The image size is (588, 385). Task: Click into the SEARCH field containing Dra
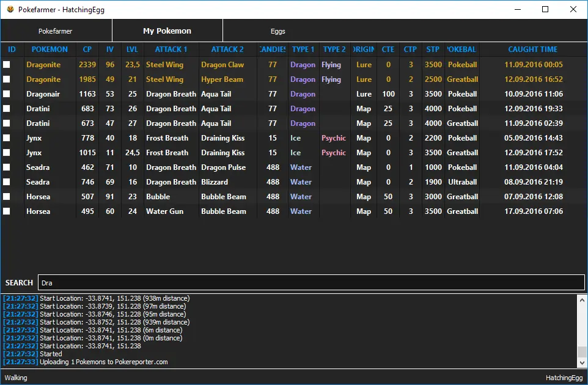311,283
